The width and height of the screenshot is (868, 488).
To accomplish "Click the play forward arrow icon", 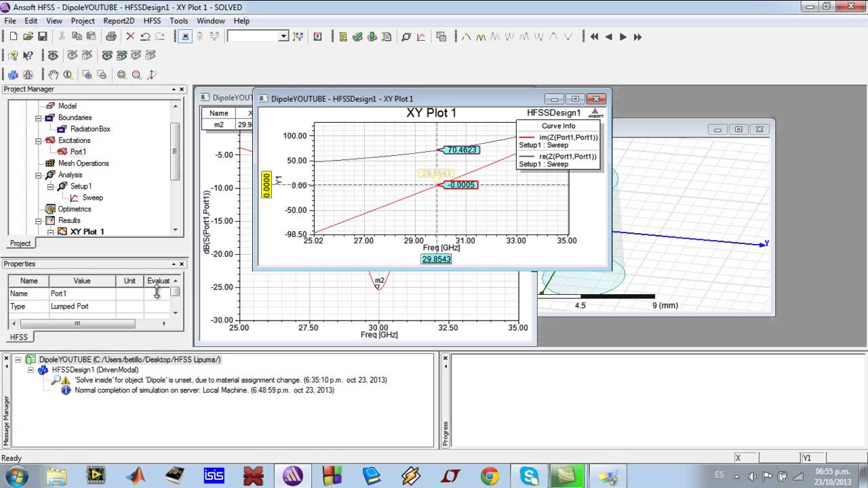I will point(623,37).
